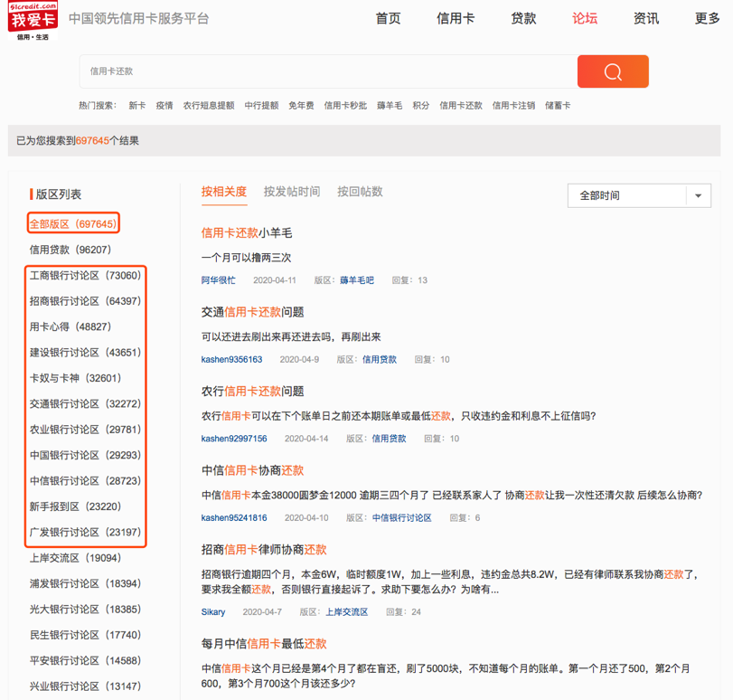Filter by 建设银行讨论区 (43651)
733x700 pixels.
point(85,353)
